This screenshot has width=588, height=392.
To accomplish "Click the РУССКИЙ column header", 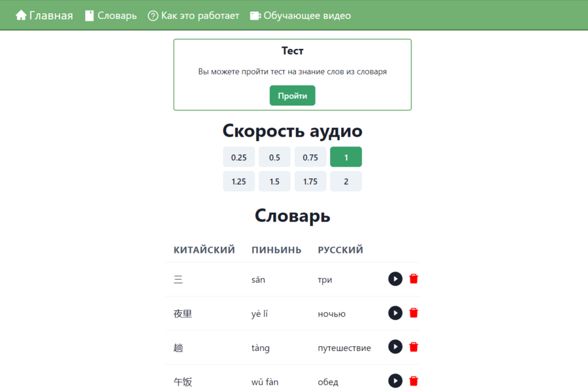I will 340,250.
